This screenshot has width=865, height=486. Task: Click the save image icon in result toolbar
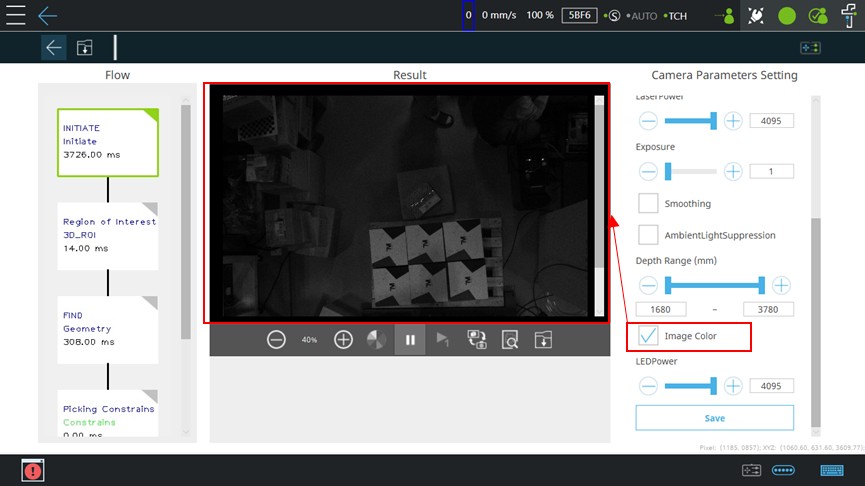(x=543, y=340)
